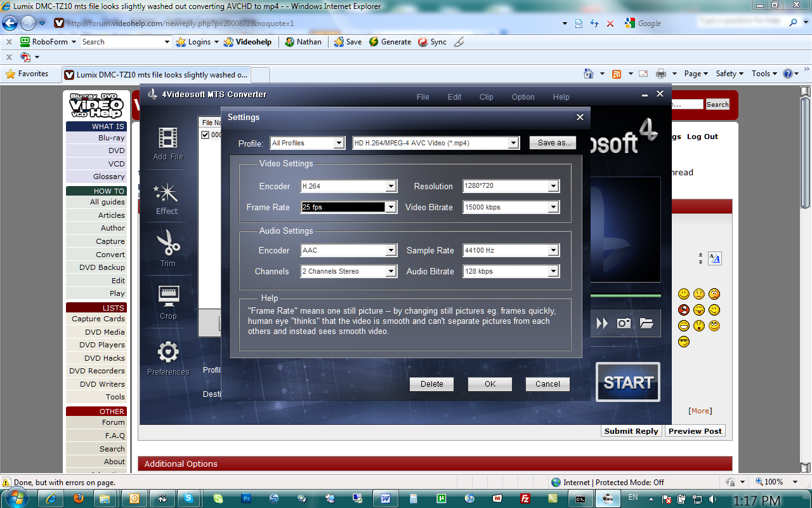Open the Audio Encoder dropdown showing AAC

click(x=349, y=250)
